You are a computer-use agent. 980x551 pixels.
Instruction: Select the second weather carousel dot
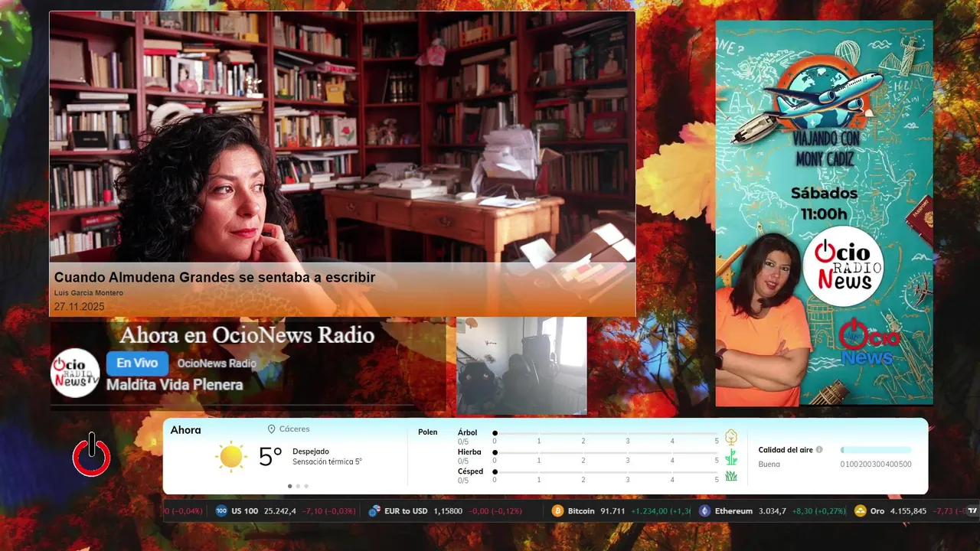coord(298,486)
